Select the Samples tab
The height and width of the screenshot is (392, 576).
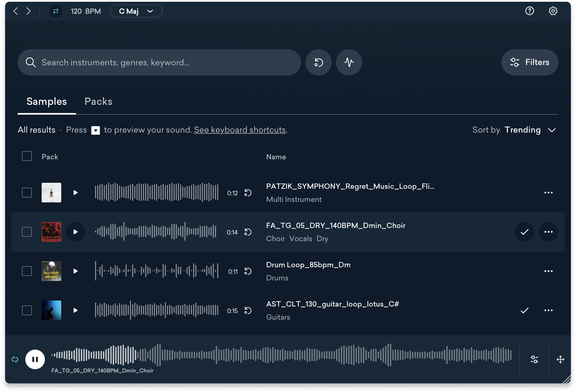tap(47, 101)
